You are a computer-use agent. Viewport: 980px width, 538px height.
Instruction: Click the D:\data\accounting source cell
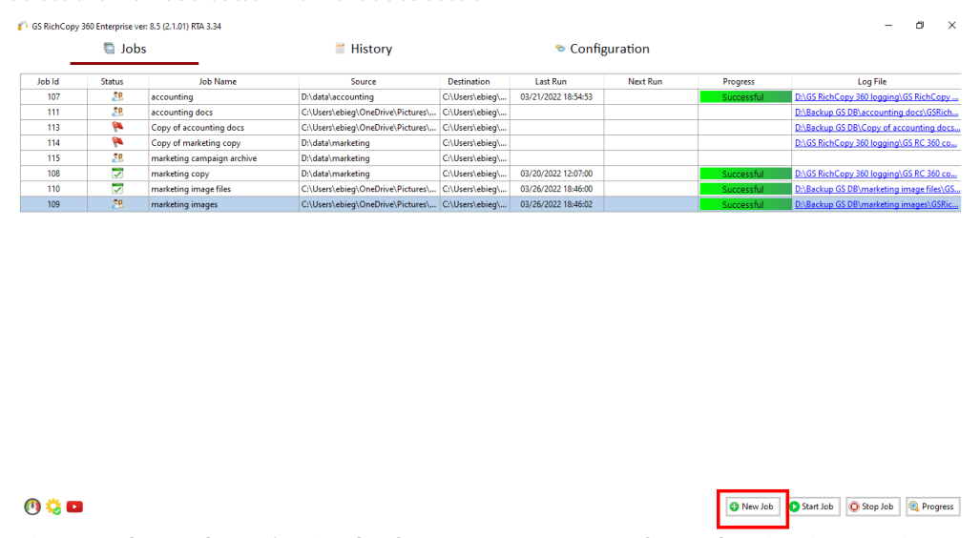(x=369, y=97)
